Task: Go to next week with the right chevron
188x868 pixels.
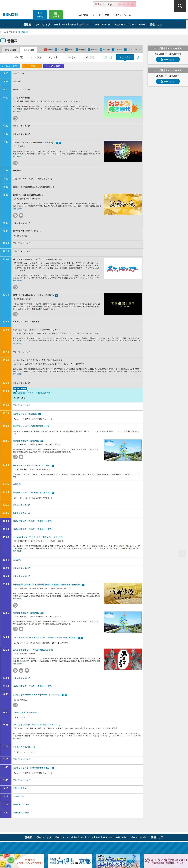Action: [138, 57]
